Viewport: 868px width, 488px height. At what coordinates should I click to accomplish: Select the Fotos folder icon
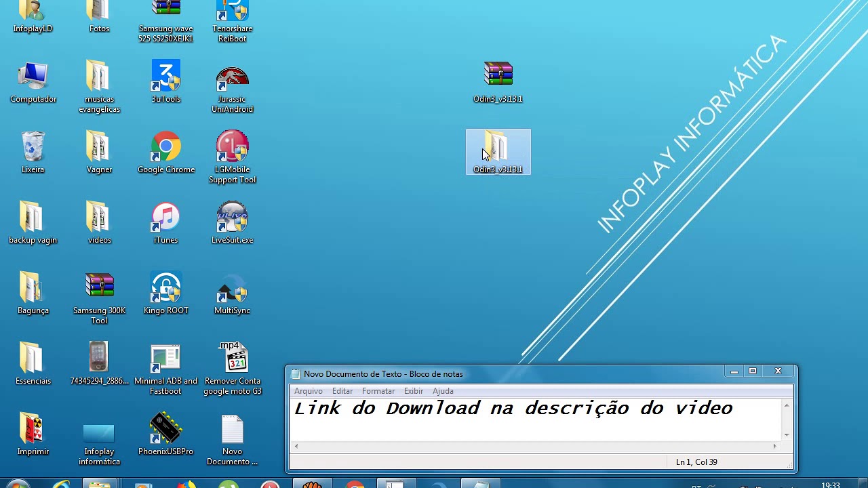(99, 17)
